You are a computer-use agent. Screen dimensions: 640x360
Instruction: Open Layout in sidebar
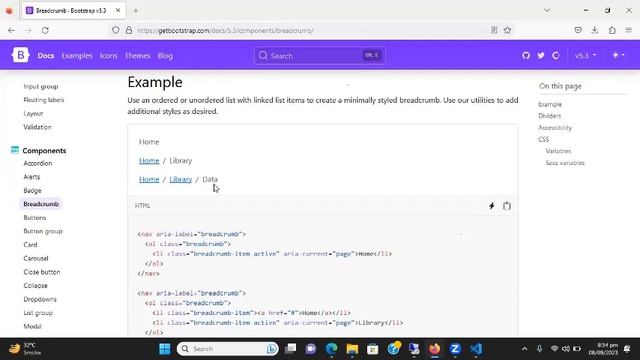tap(33, 113)
